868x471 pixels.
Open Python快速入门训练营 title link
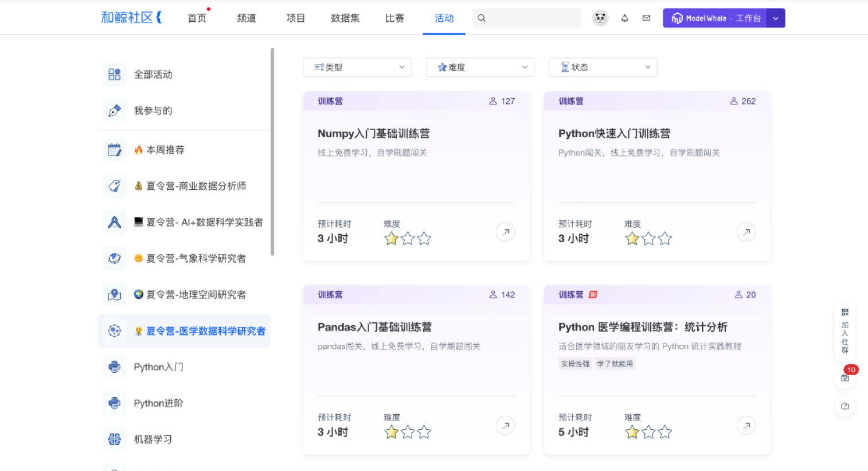coord(614,134)
